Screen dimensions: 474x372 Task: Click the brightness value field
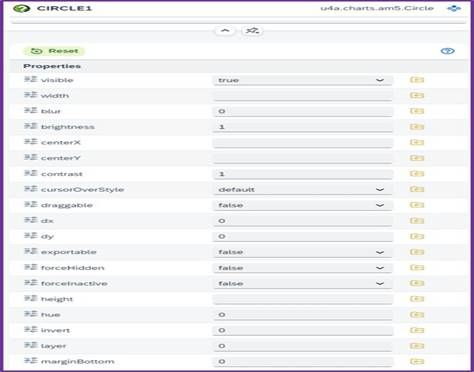(x=303, y=127)
